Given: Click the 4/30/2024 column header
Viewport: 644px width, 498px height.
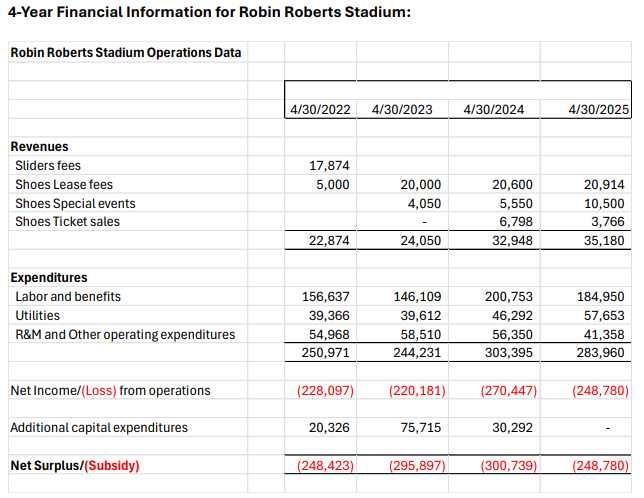Looking at the screenshot, I should (x=494, y=110).
